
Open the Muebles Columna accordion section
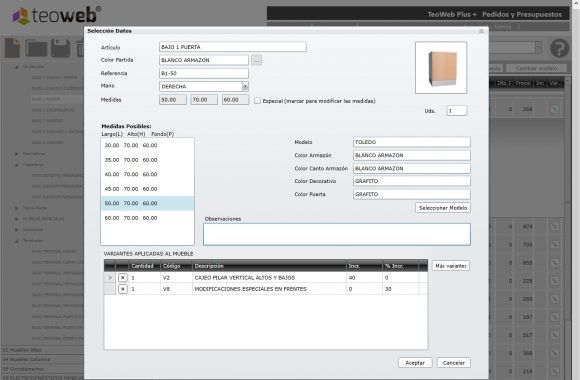point(43,359)
